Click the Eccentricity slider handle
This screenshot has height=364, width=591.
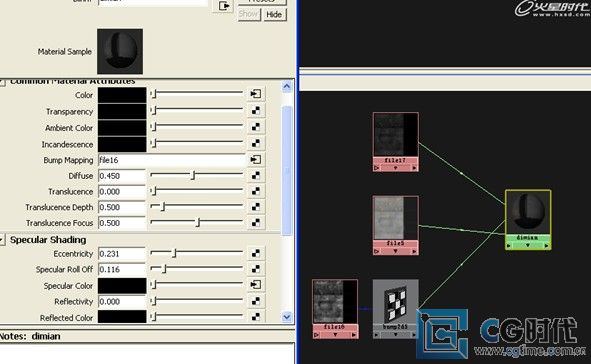[174, 253]
